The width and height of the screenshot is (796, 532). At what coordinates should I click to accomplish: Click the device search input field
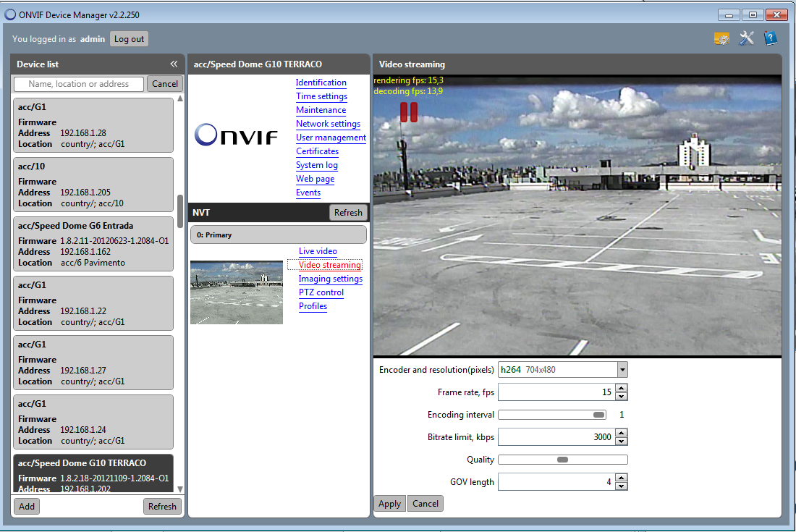click(79, 84)
